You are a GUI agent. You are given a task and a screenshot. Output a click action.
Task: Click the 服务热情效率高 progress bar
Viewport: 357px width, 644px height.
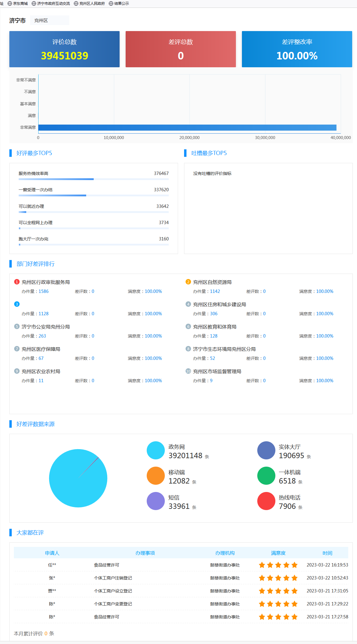tap(93, 179)
